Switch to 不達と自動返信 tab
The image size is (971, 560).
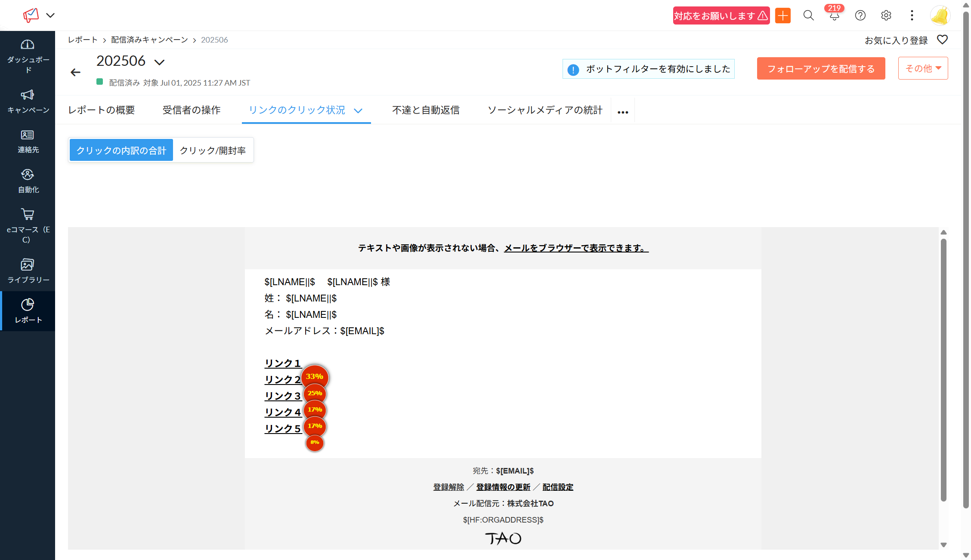point(425,110)
